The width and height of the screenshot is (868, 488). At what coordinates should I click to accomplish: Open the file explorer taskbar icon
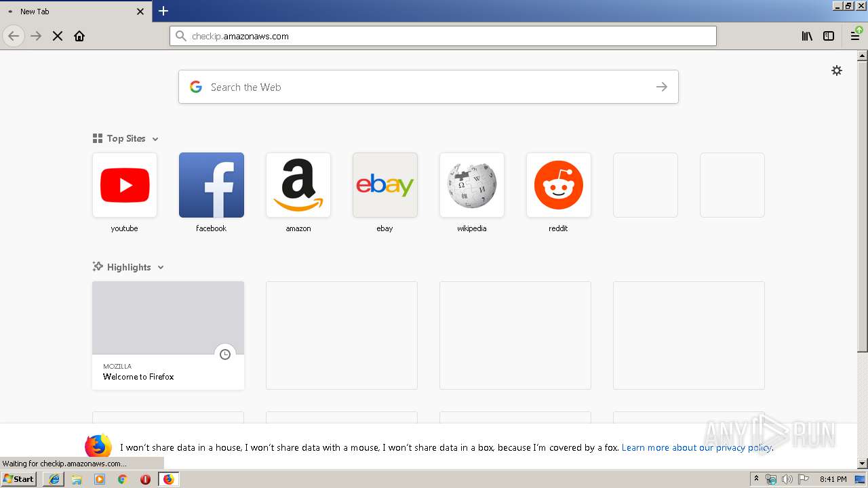click(x=77, y=479)
